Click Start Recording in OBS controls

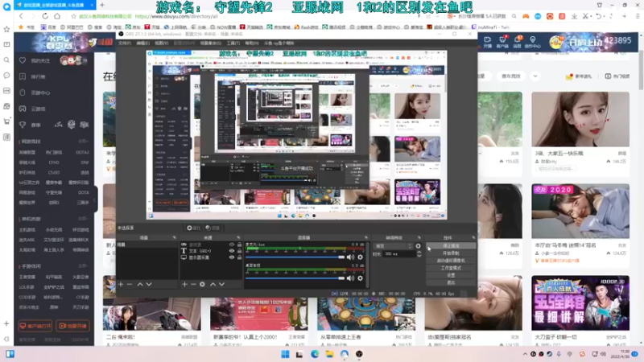451,253
